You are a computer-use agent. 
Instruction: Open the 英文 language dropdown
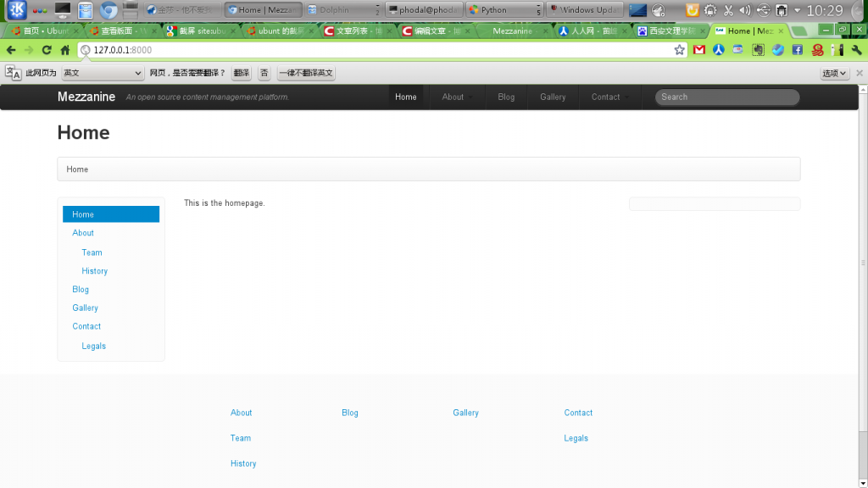(102, 73)
